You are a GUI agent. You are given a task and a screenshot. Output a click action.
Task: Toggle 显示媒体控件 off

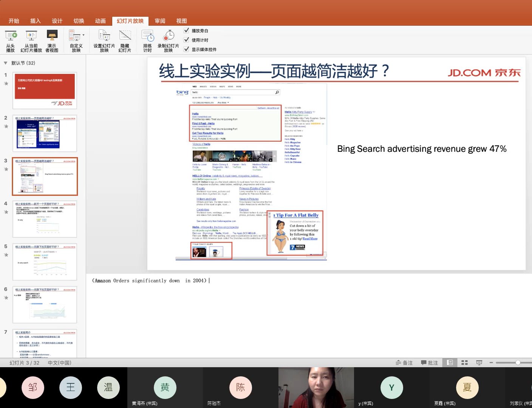coord(187,49)
